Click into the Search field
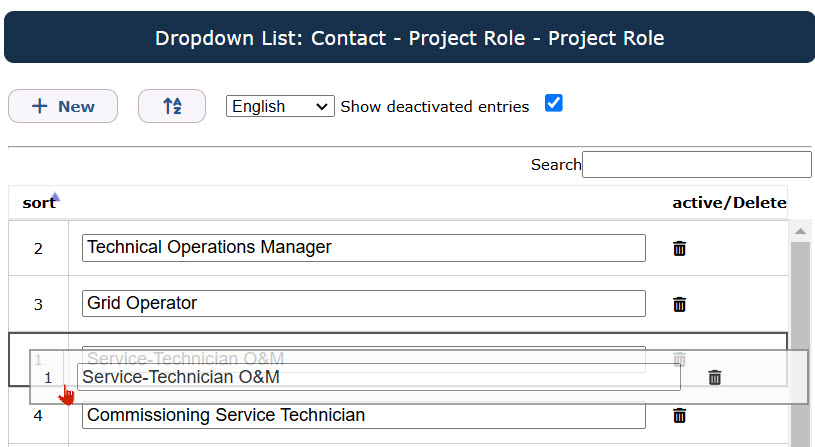The height and width of the screenshot is (447, 815). (696, 164)
